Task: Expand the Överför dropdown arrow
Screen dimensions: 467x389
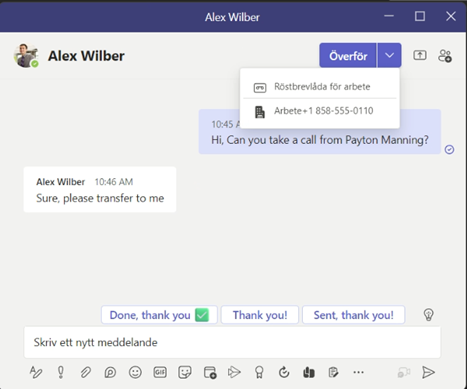Action: [x=389, y=55]
